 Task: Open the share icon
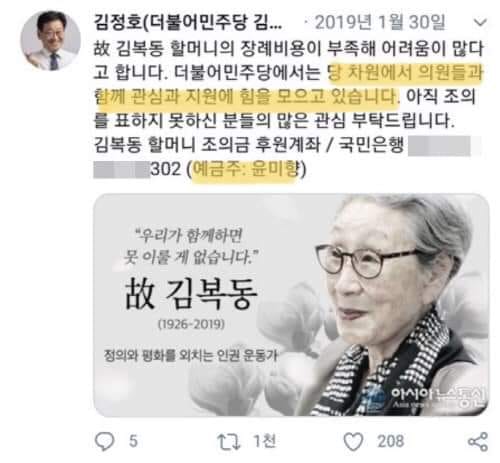pos(478,442)
